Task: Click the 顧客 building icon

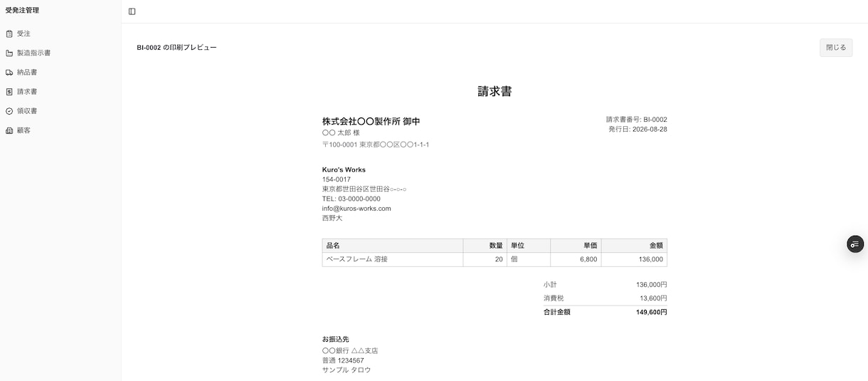Action: (x=9, y=130)
